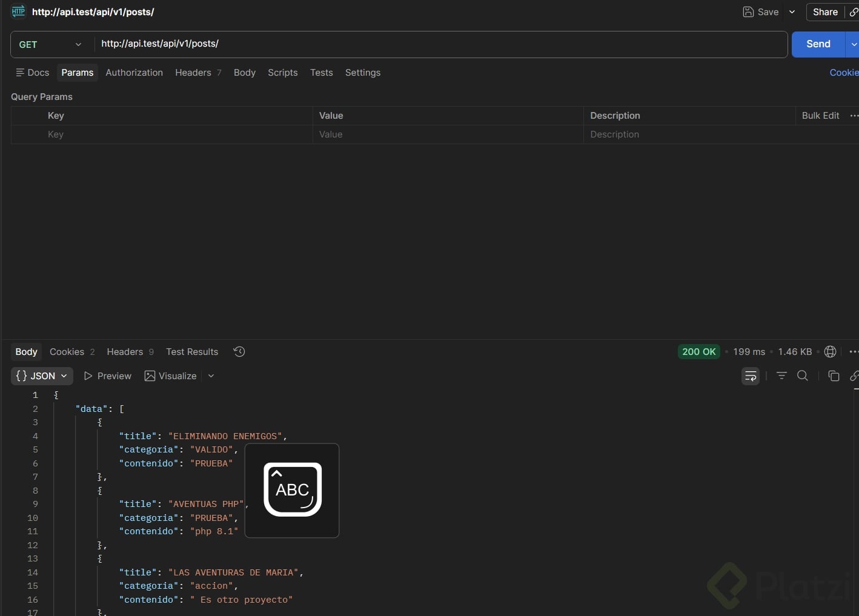
Task: Click the 200 OK status badge
Action: coord(699,352)
